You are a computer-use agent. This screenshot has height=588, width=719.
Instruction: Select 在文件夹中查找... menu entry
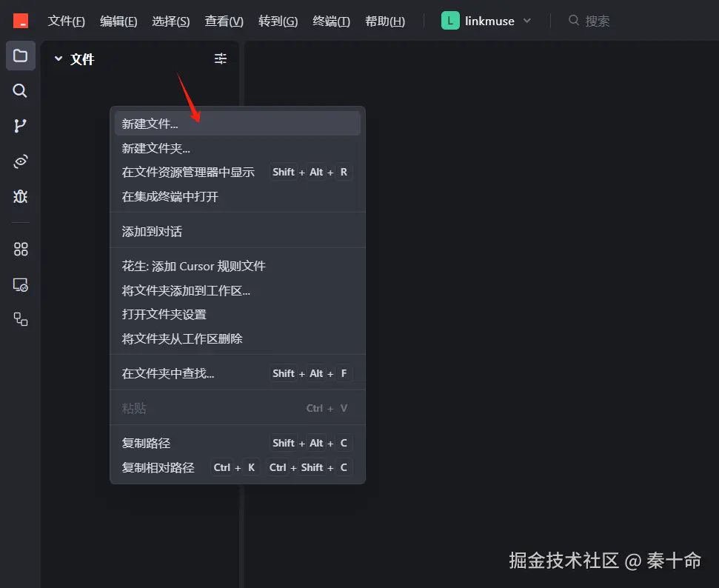tap(238, 373)
